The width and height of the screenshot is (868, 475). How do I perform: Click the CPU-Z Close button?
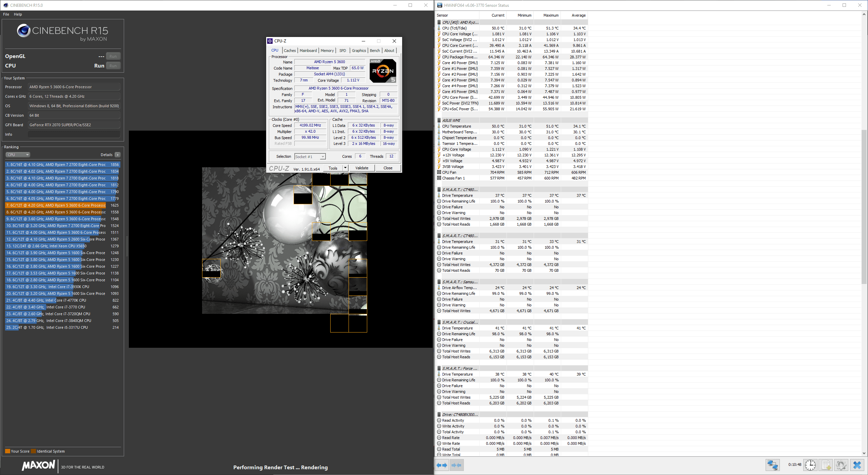pos(388,168)
